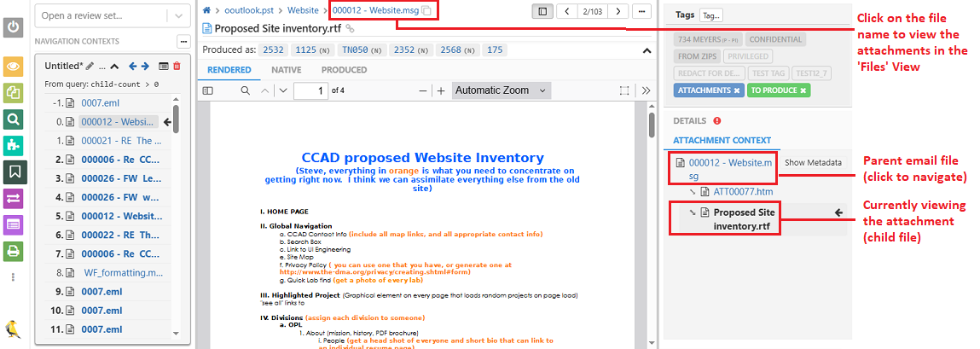This screenshot has width=980, height=349.
Task: Click the yellow bird logo icon
Action: pos(13,329)
